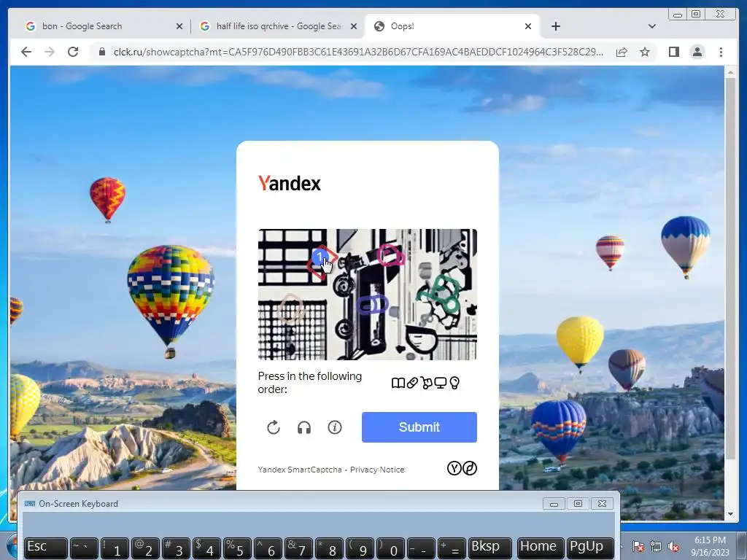Close the On-Screen Keyboard window
Image resolution: width=747 pixels, height=560 pixels.
point(602,504)
